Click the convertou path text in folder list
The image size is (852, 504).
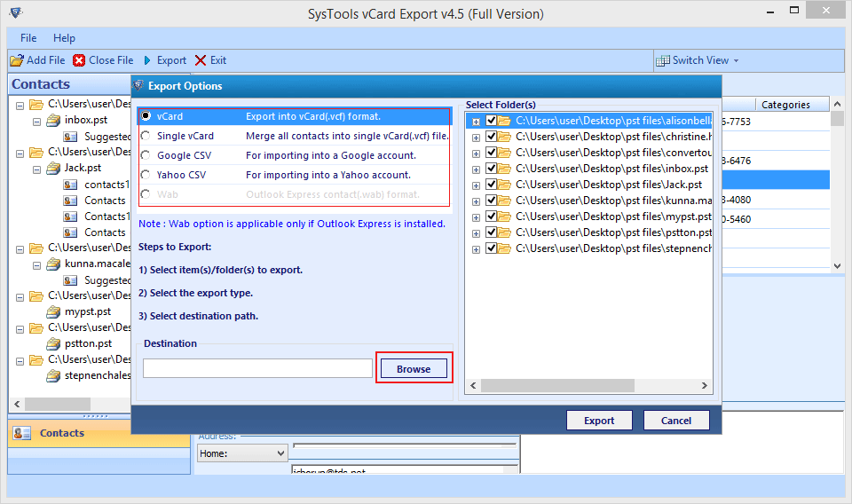coord(613,153)
